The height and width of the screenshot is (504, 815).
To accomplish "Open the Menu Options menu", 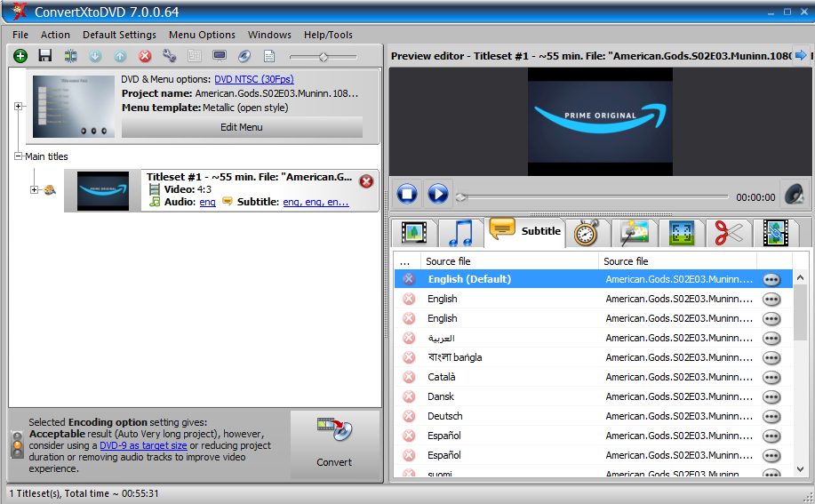I will coord(202,35).
